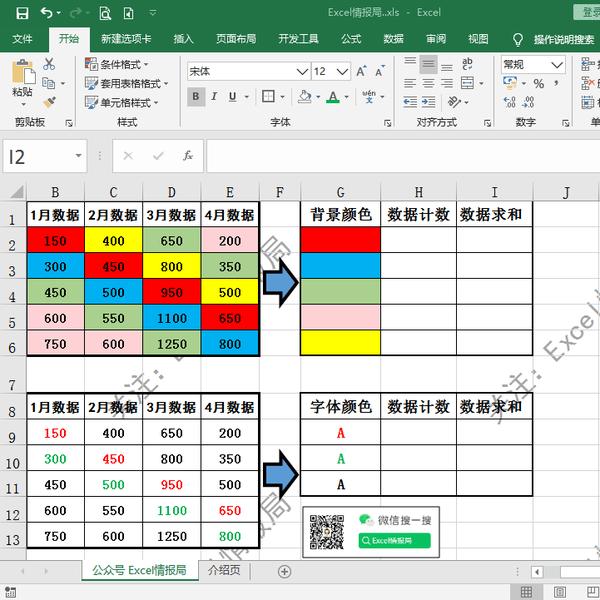
Task: Open the 常规 number format dropdown
Action: click(x=557, y=65)
